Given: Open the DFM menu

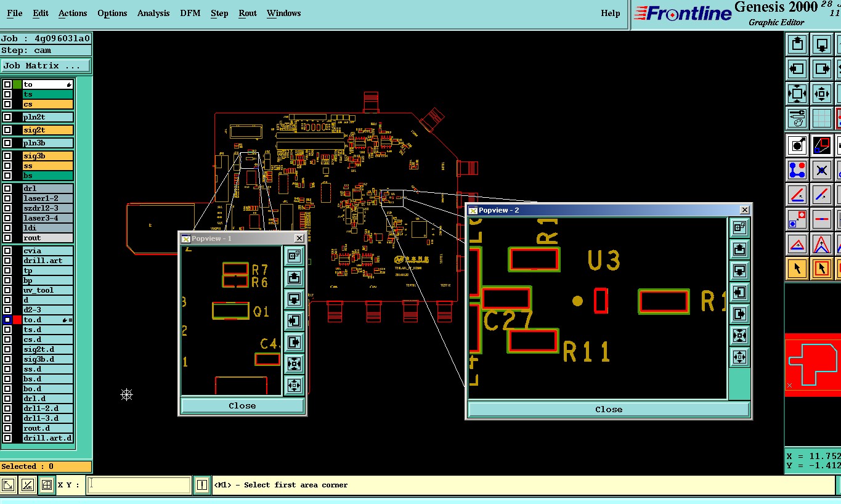Looking at the screenshot, I should coord(190,13).
